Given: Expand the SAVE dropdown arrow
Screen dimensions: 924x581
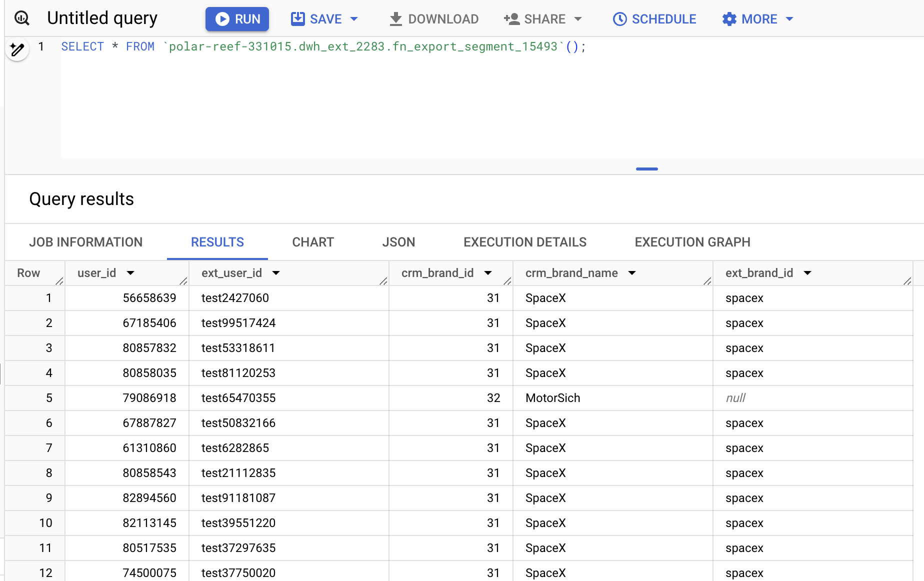Looking at the screenshot, I should [354, 19].
